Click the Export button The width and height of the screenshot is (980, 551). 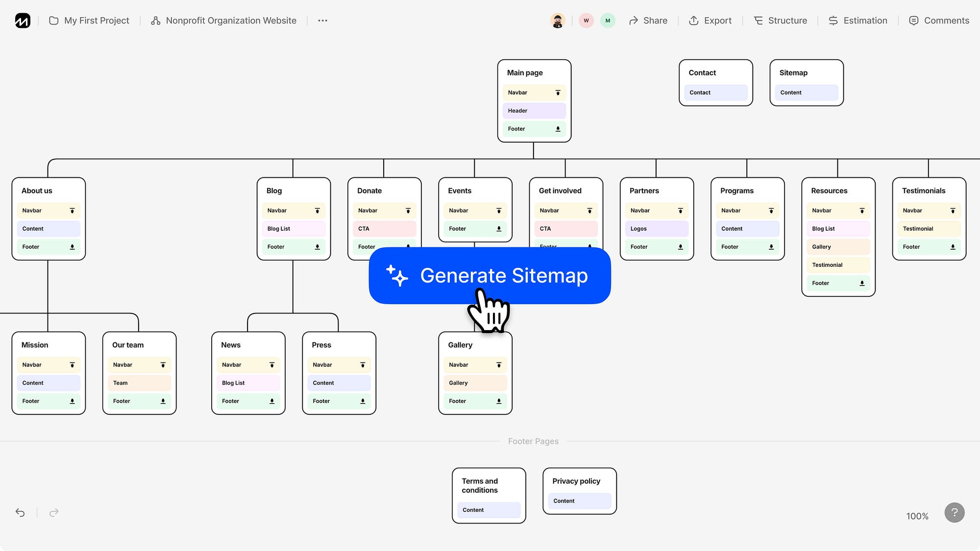(x=710, y=21)
